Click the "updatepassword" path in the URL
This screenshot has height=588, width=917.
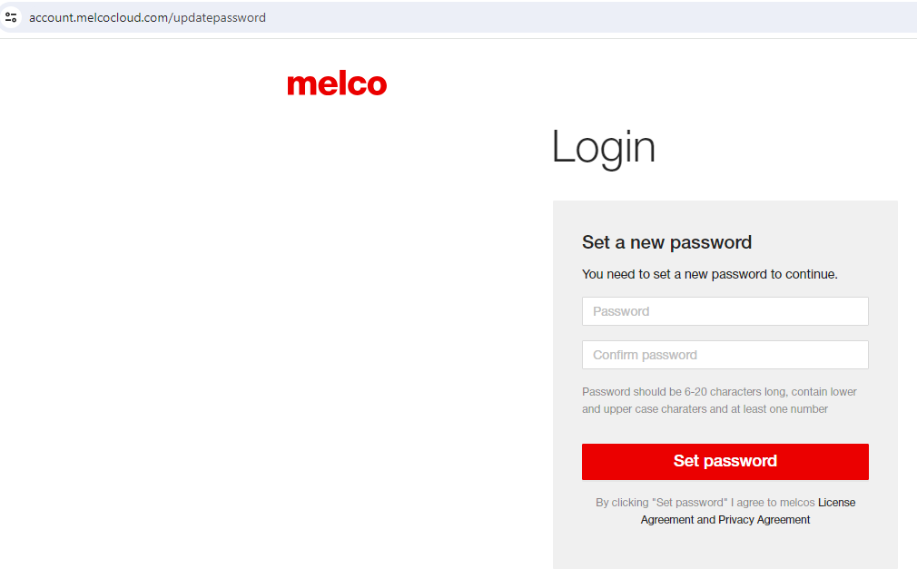[x=219, y=17]
